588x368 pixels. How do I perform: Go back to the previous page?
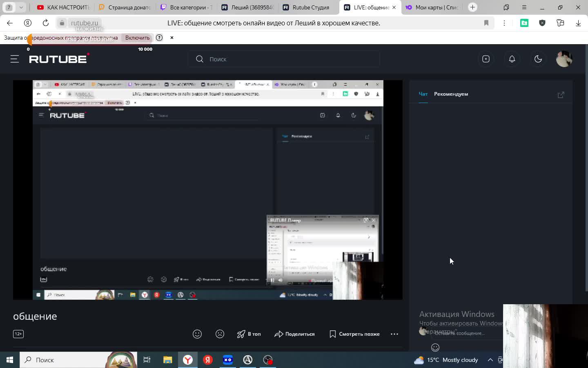[x=10, y=23]
